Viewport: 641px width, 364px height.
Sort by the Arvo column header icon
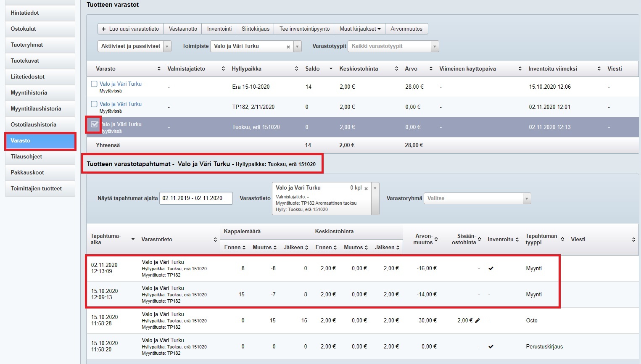click(x=431, y=69)
